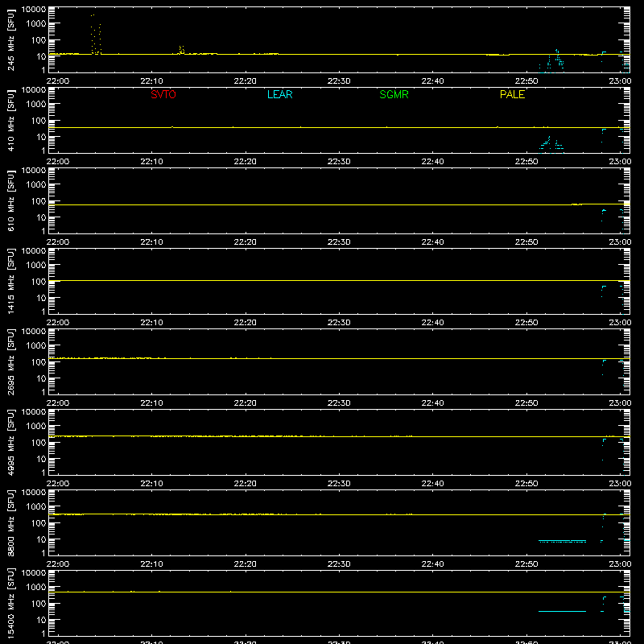Click the small yellow burst after 22:10 in 245 MHz plot

click(x=181, y=50)
